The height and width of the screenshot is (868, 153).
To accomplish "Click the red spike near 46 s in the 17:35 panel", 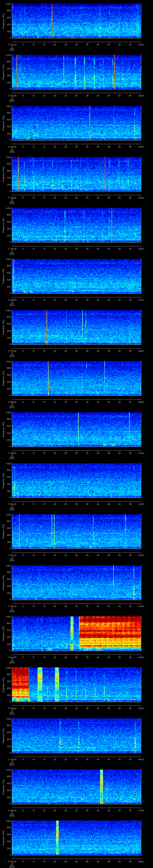I will 112,225.
